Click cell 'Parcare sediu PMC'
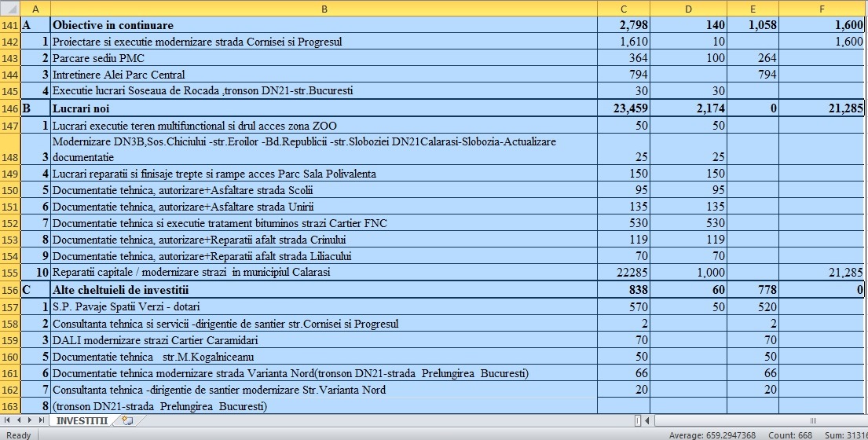 click(x=324, y=58)
